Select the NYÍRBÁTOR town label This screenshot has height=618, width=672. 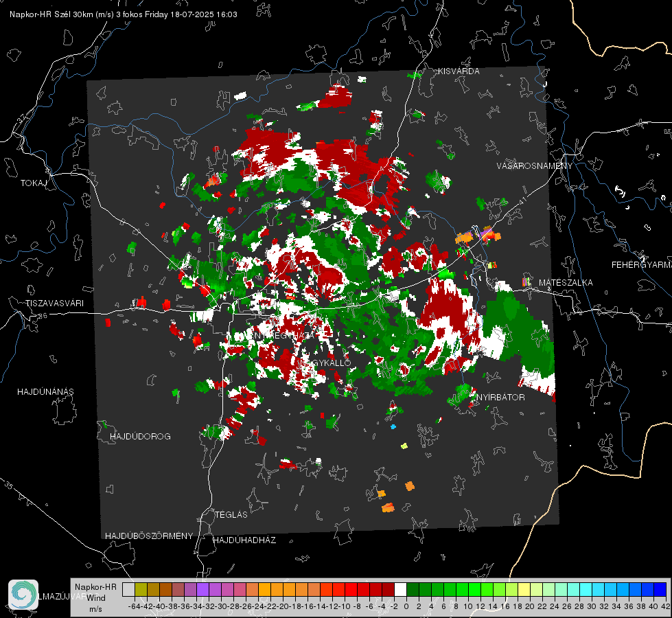pos(500,398)
